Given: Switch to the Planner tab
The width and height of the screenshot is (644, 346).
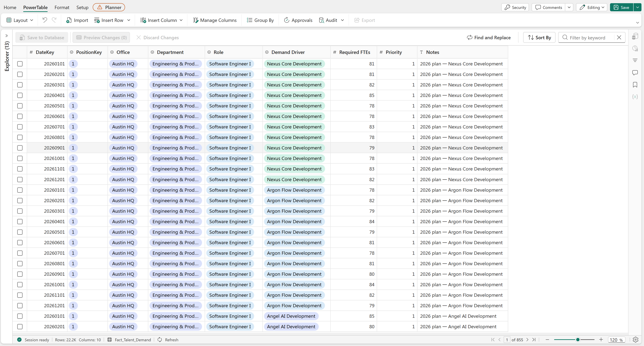Looking at the screenshot, I should coord(109,7).
